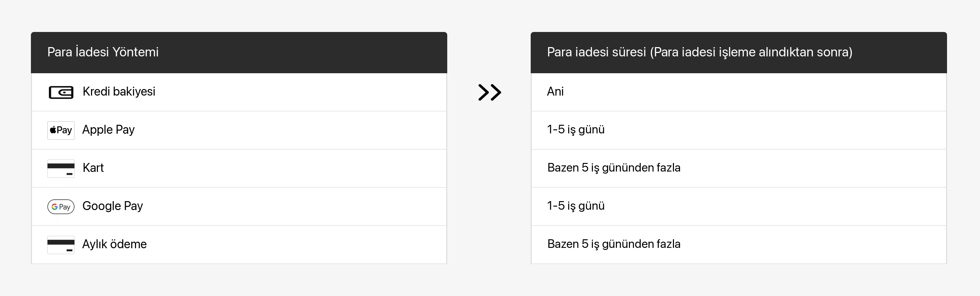Viewport: 980px width, 296px height.
Task: Select the Aylık ödeme label text
Action: (114, 244)
